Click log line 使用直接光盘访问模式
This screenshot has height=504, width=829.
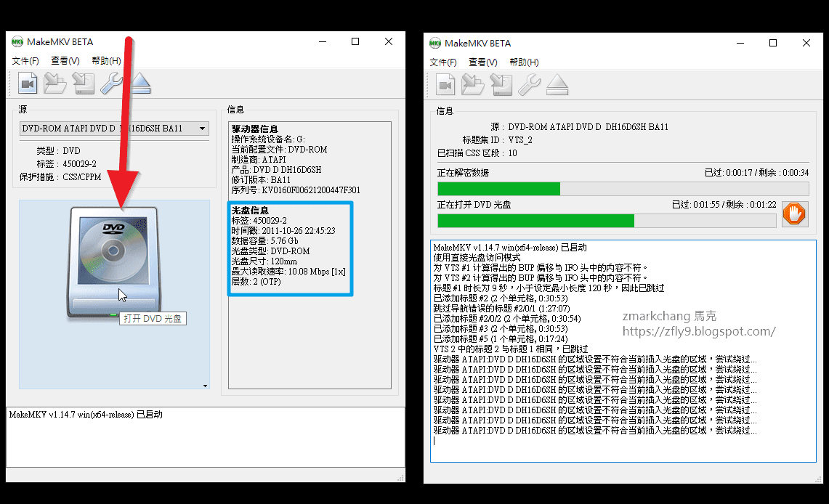[477, 258]
